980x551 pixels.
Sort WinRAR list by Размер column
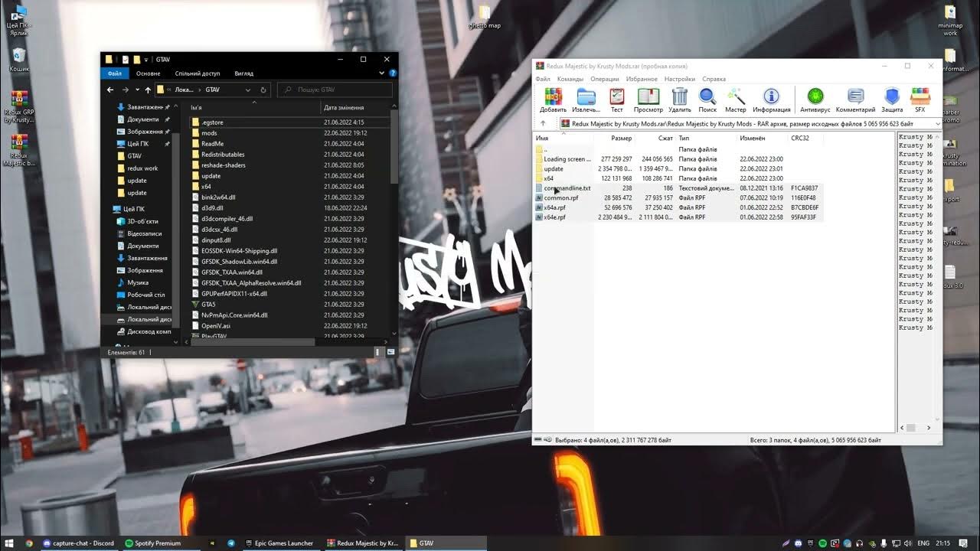[x=621, y=139]
